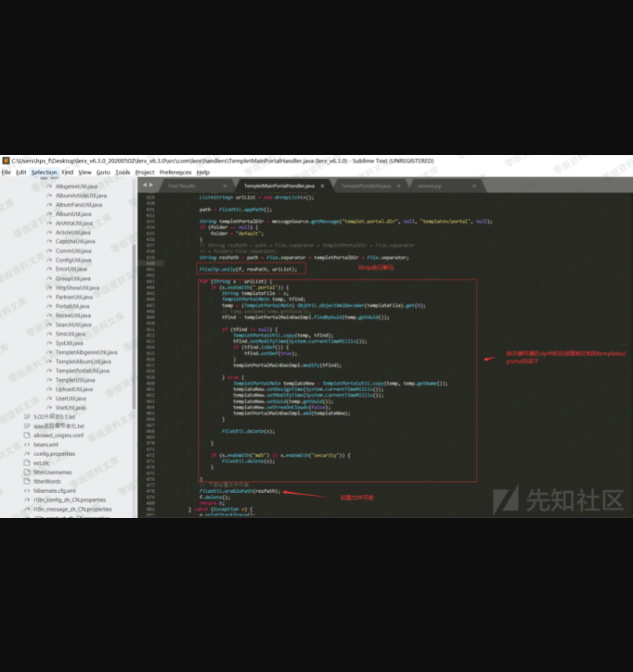
Task: Open the Selection menu
Action: [x=44, y=172]
